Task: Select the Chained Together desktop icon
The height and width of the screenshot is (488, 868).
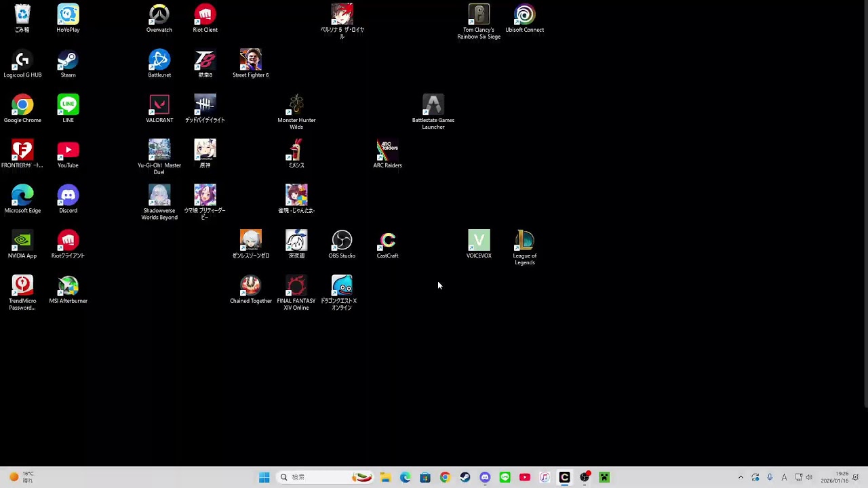Action: point(250,290)
